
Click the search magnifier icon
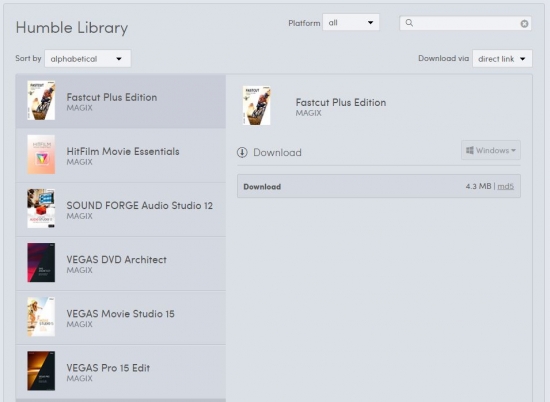point(409,23)
